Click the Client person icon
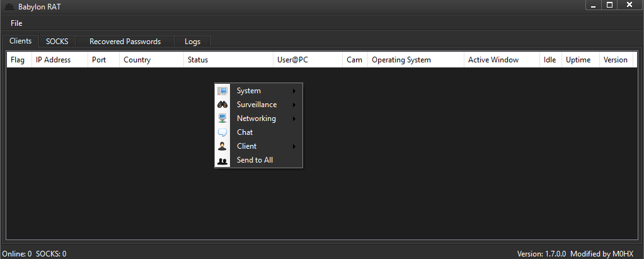This screenshot has width=644, height=259. tap(222, 146)
